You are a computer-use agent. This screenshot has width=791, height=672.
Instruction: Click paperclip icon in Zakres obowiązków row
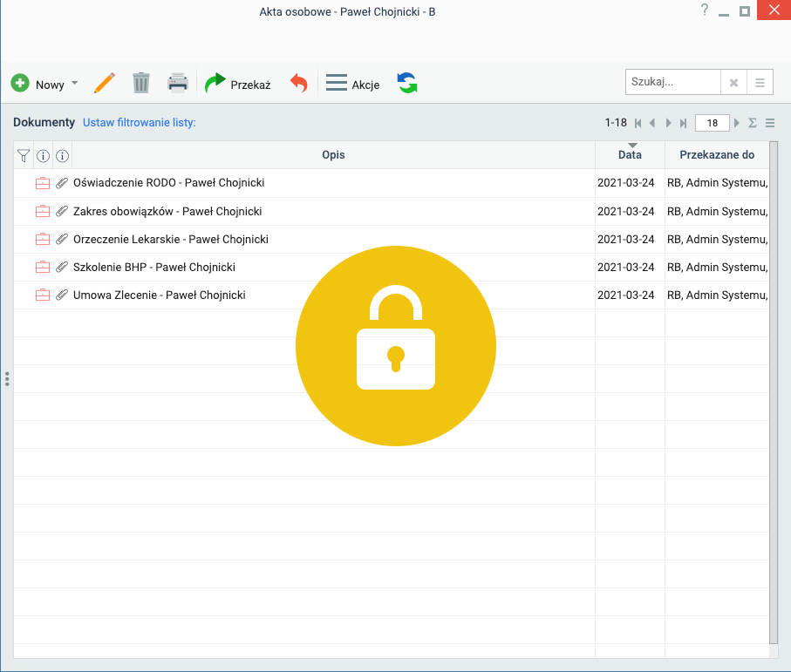[x=62, y=211]
